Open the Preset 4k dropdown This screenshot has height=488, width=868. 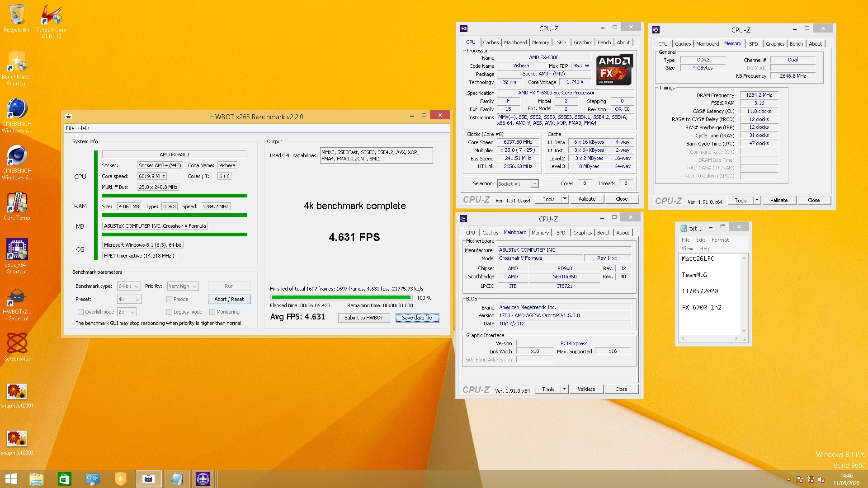pyautogui.click(x=129, y=299)
